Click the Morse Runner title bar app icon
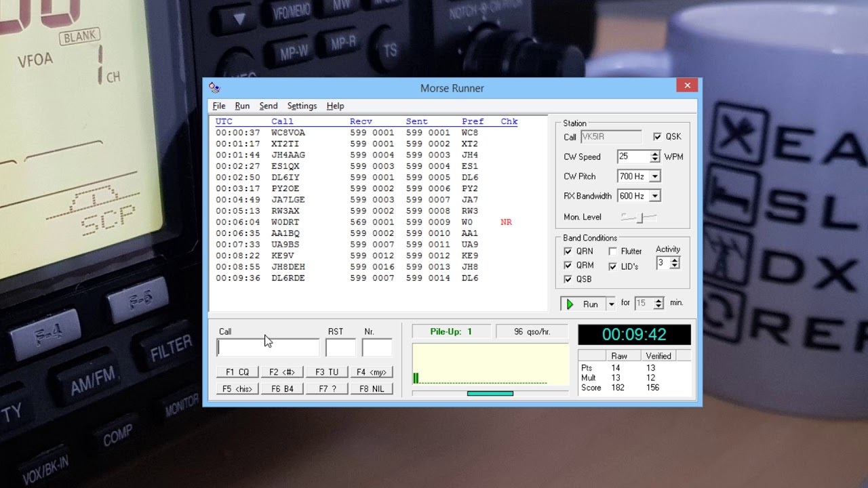Viewport: 868px width, 488px height. click(214, 87)
